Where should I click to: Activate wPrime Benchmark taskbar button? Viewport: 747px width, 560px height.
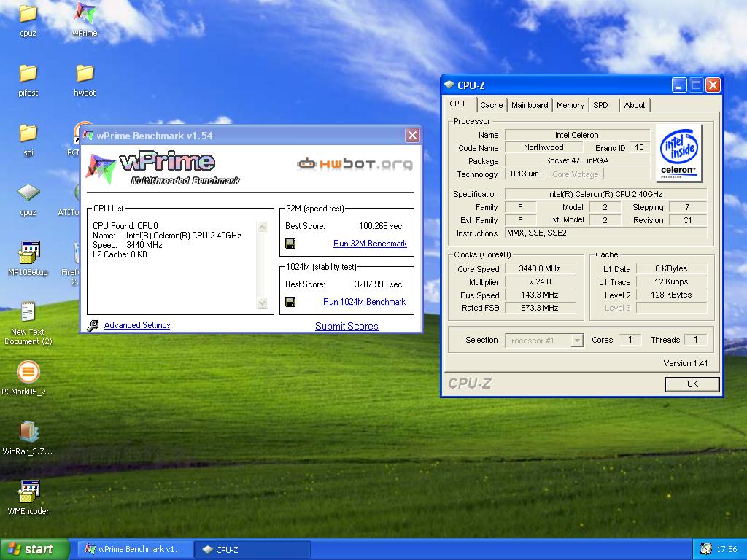[x=135, y=549]
